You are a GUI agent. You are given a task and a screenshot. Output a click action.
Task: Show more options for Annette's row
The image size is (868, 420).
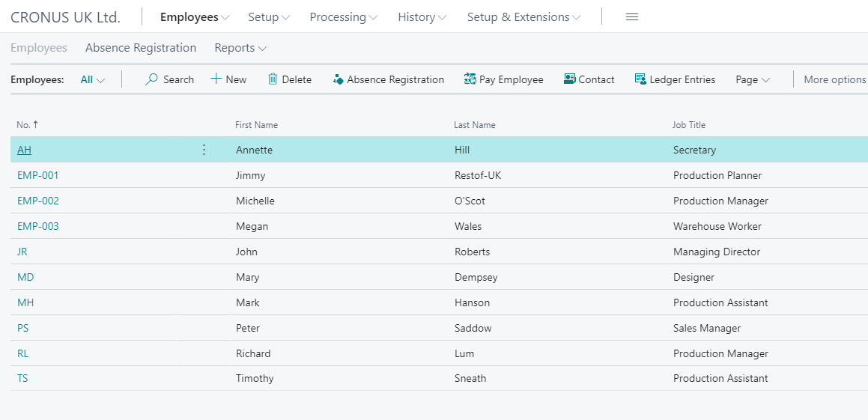204,150
